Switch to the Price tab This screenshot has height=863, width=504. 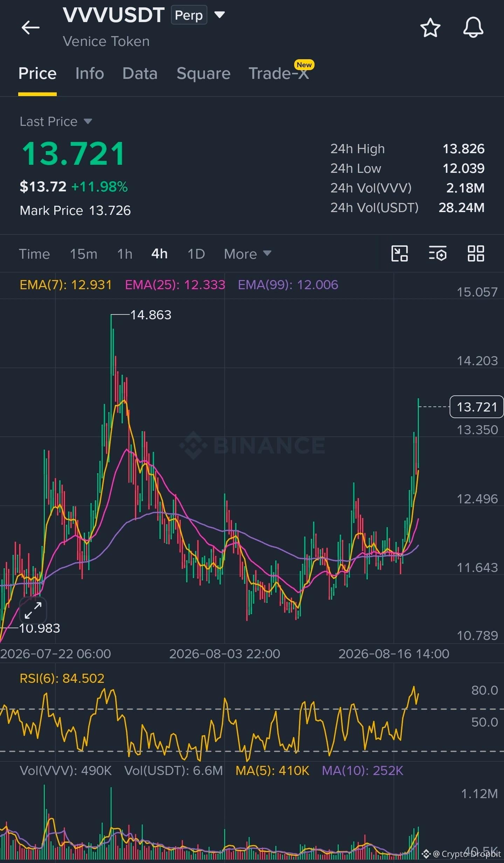pyautogui.click(x=37, y=74)
